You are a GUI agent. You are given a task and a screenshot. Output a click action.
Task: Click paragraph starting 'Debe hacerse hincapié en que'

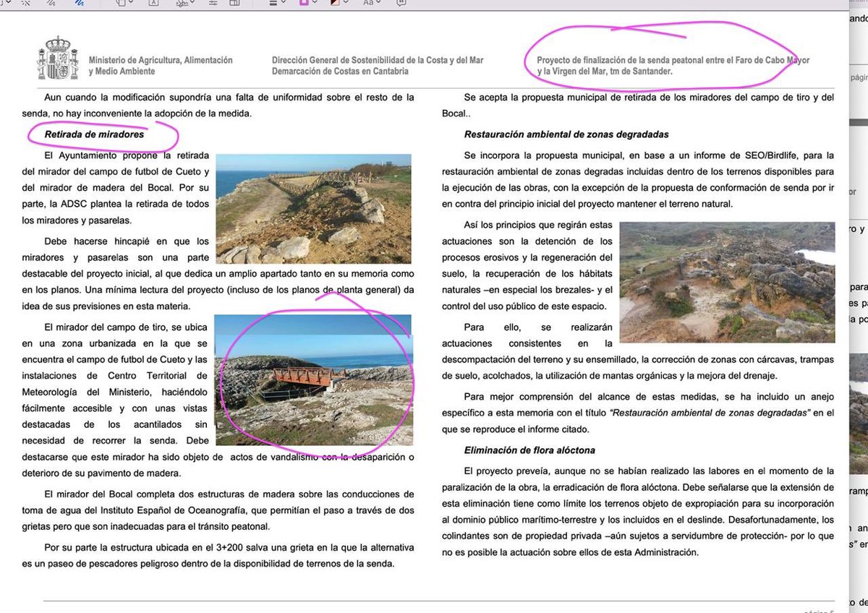[218, 274]
